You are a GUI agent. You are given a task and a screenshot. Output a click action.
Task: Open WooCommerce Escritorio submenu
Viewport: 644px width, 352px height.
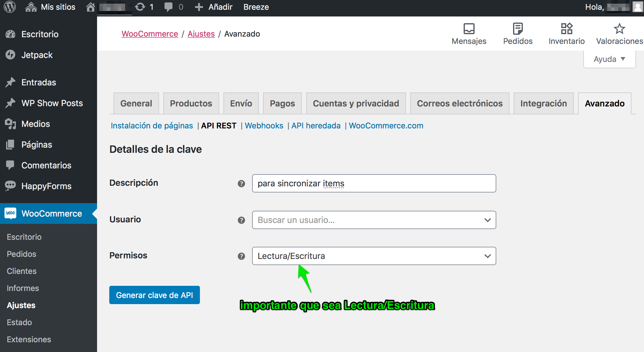coord(24,237)
